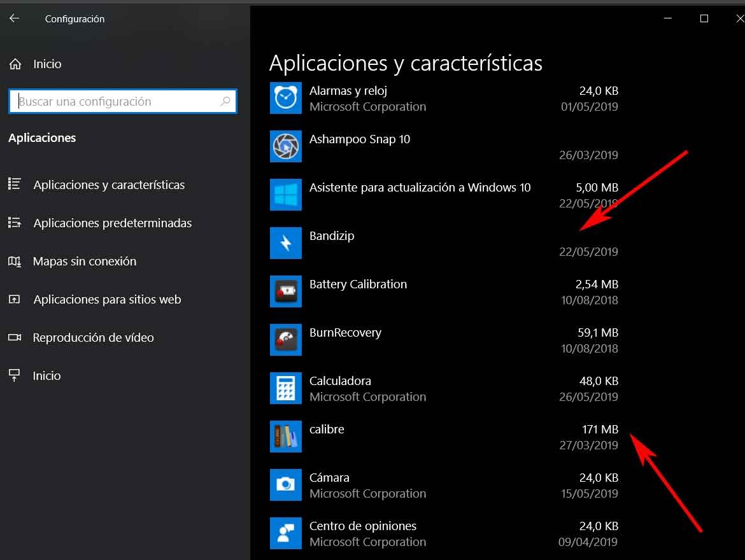Click the 171 MB size of calibre
The width and height of the screenshot is (745, 560).
[x=600, y=430]
